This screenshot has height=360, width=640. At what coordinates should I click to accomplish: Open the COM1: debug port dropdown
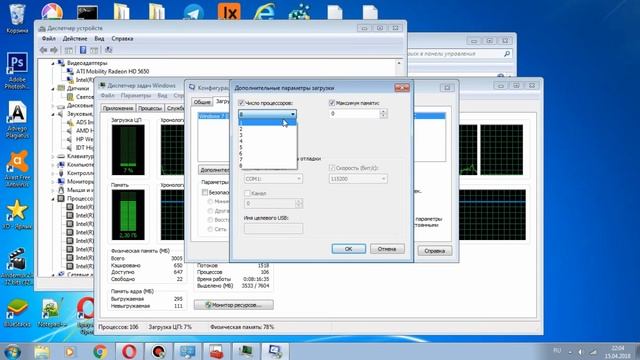coord(273,179)
